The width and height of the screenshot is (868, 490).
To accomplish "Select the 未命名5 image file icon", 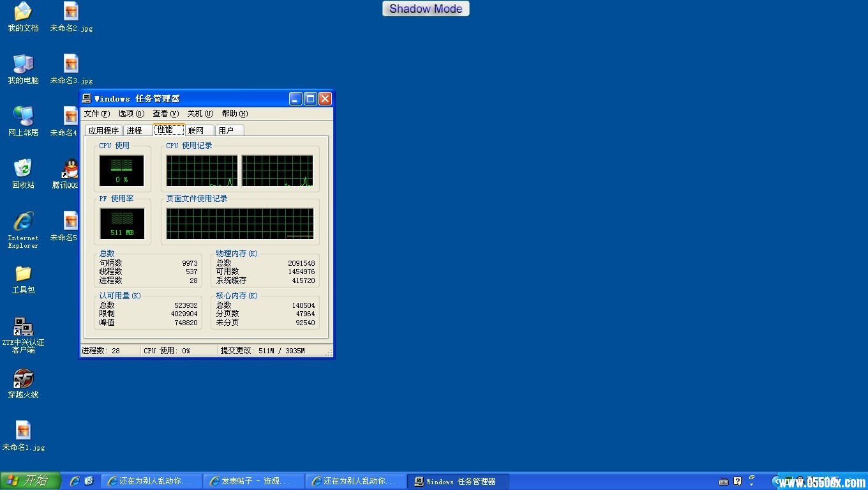I will pos(70,221).
